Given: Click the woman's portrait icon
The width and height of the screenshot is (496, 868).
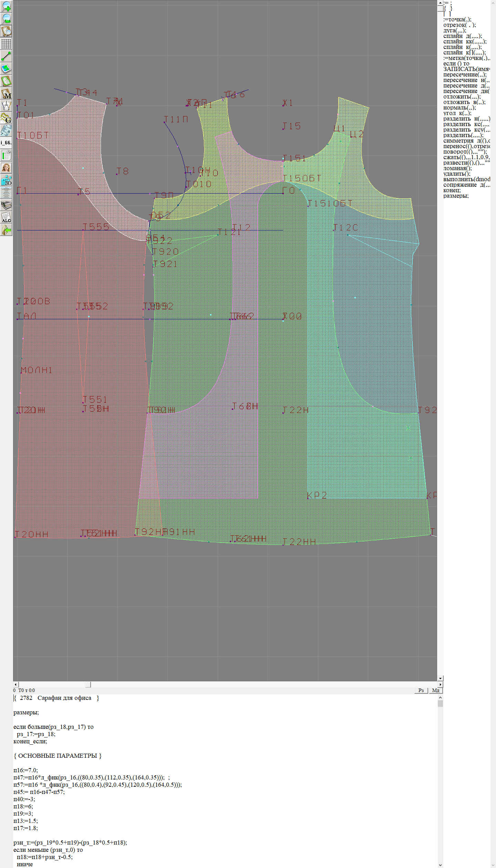Looking at the screenshot, I should pos(6,168).
